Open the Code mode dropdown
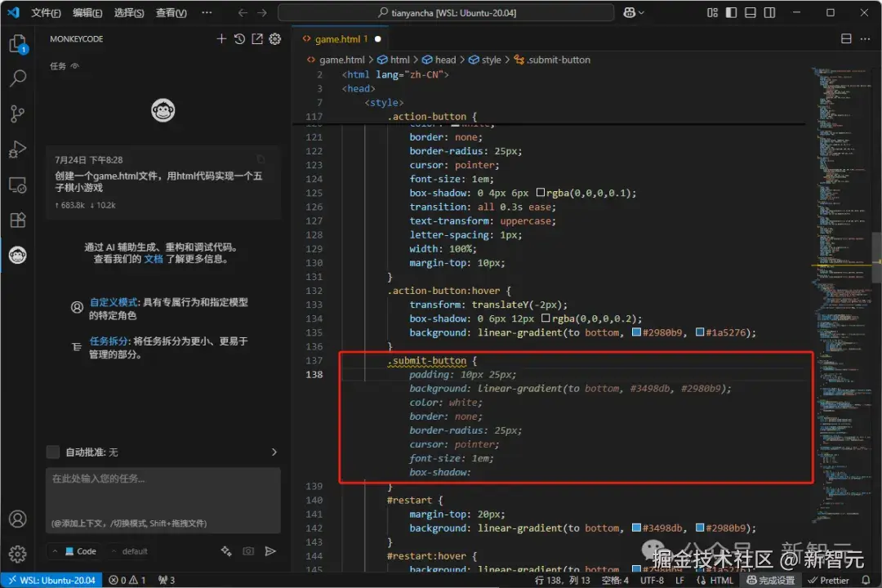The height and width of the screenshot is (588, 882). coord(75,551)
